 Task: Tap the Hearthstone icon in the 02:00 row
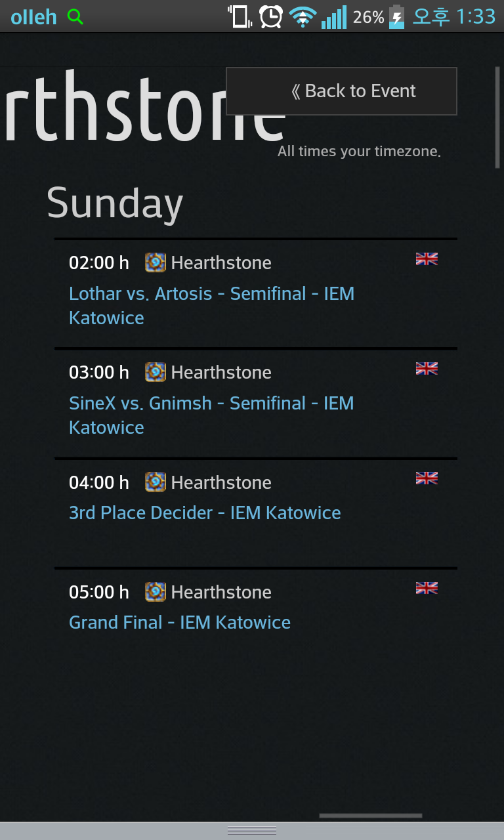[156, 263]
